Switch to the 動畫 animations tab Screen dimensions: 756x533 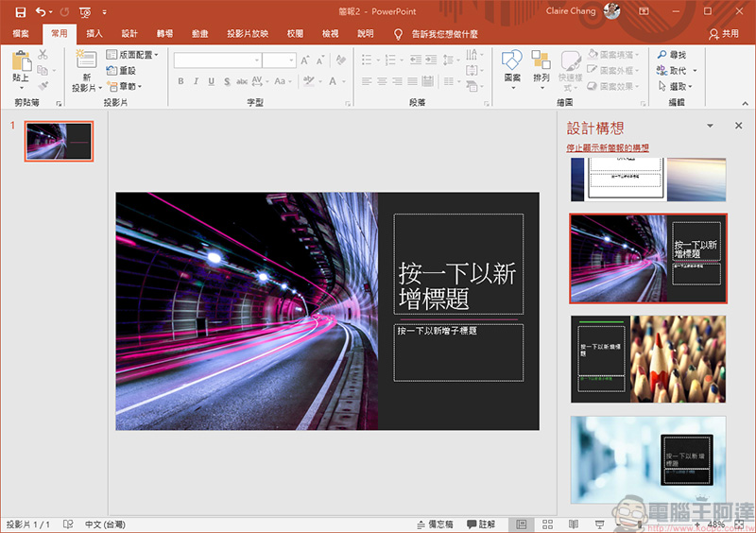[199, 34]
